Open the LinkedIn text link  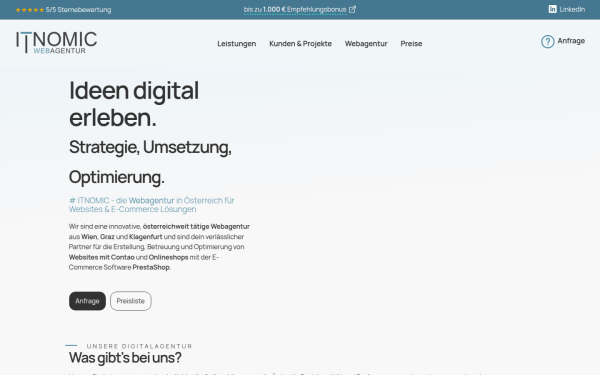(572, 10)
